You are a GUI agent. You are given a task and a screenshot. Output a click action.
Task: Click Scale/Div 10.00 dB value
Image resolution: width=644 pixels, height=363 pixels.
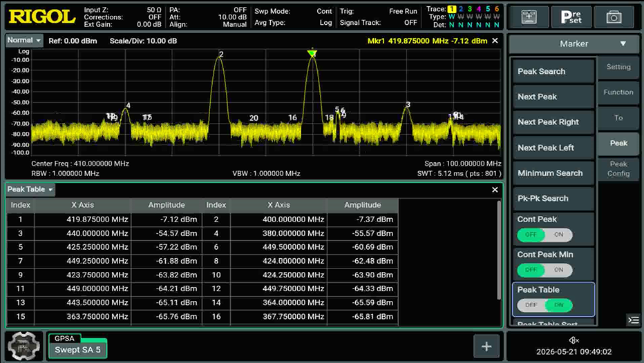pyautogui.click(x=143, y=41)
